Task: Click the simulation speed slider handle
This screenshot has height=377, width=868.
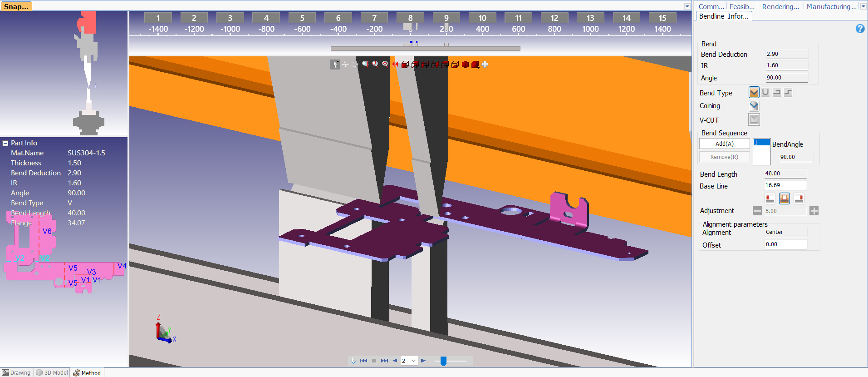Action: pos(443,361)
